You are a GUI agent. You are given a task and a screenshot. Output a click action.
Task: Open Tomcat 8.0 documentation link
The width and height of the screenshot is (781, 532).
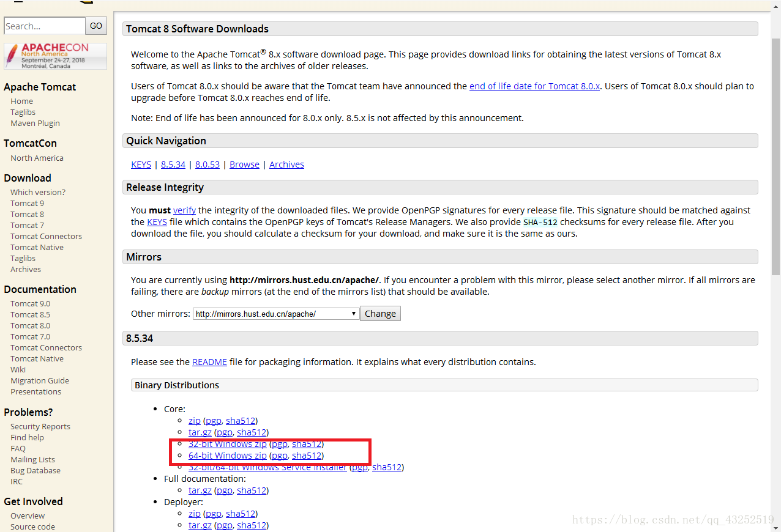pos(30,325)
